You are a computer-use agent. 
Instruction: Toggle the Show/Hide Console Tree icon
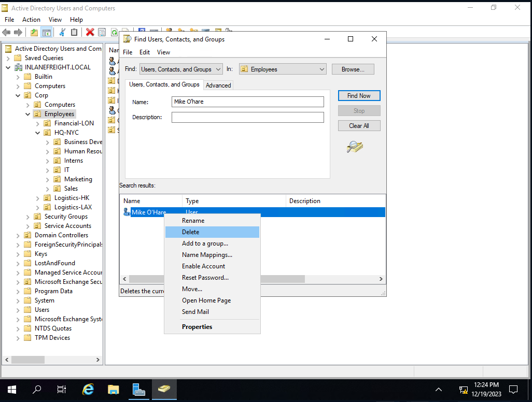pyautogui.click(x=46, y=32)
